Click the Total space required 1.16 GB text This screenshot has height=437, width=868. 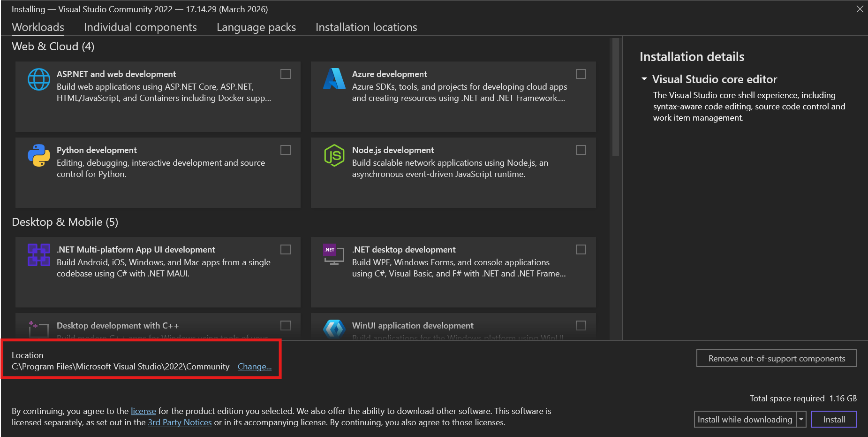click(x=803, y=399)
